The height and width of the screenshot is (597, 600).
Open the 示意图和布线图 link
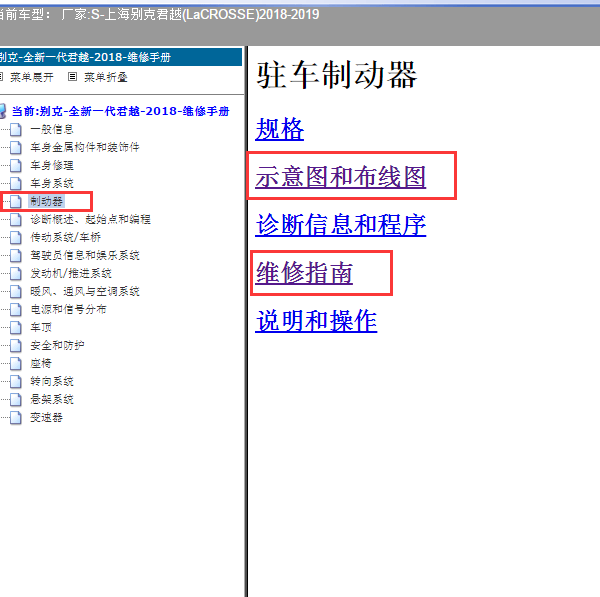pos(341,177)
